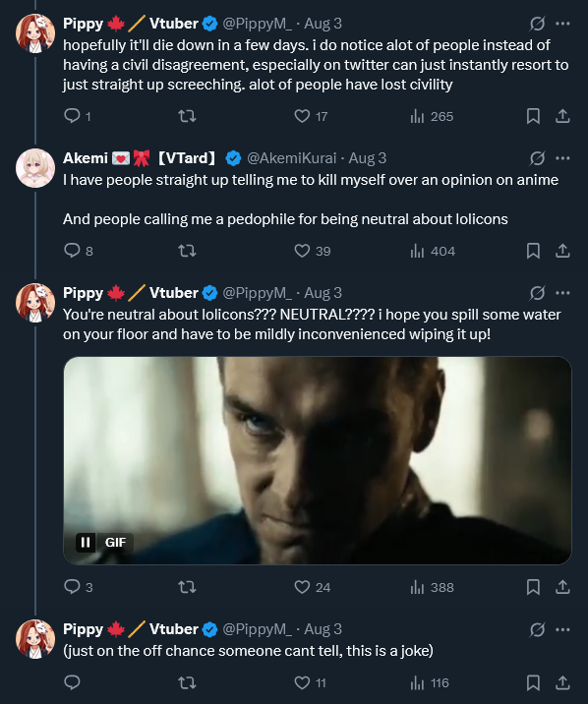The height and width of the screenshot is (704, 588).
Task: Bookmark the "this is a joke" tweet
Action: tap(533, 682)
